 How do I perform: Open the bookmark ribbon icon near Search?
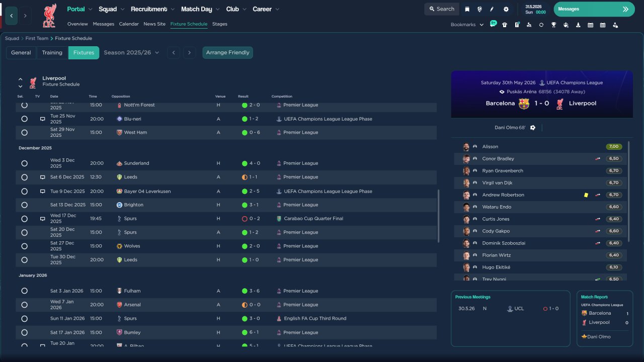[467, 9]
